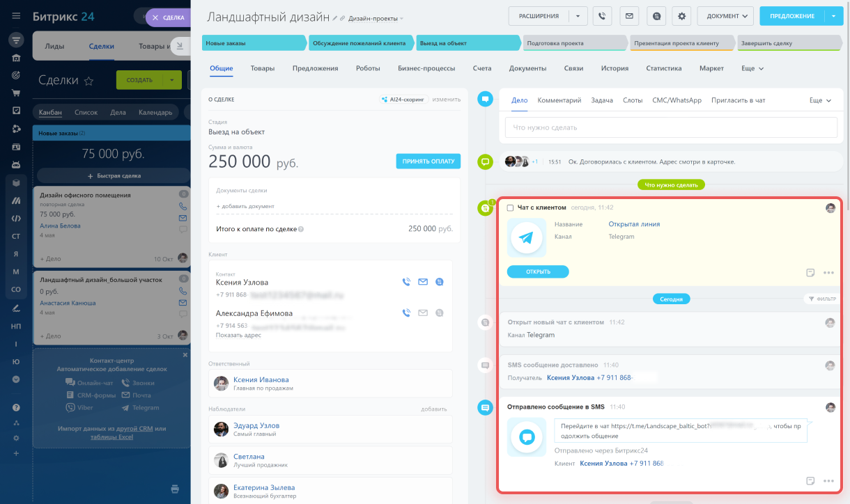Switch to the Товары tab
This screenshot has width=850, height=504.
262,69
